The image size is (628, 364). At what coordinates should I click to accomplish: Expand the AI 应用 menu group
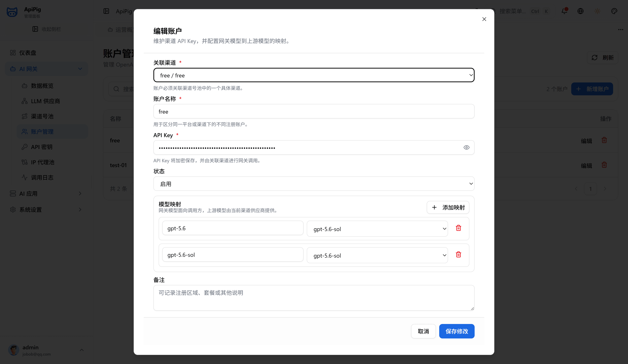pyautogui.click(x=46, y=193)
